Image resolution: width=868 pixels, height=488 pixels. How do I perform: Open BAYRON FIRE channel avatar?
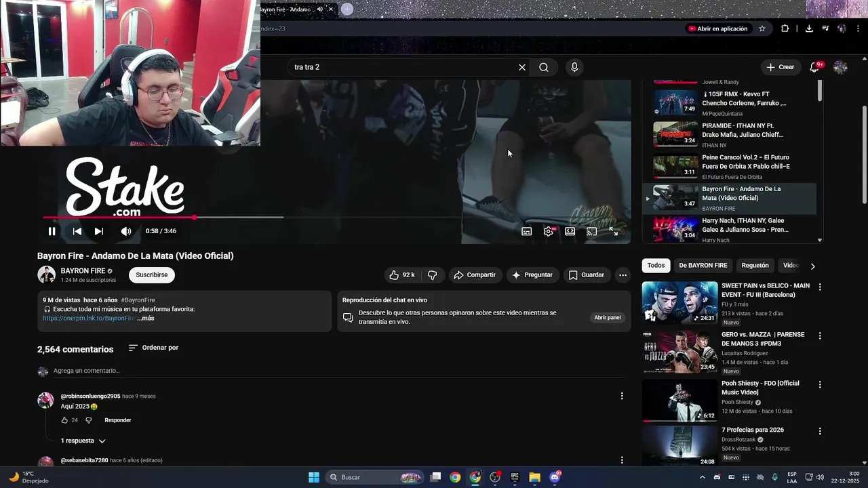pos(46,274)
